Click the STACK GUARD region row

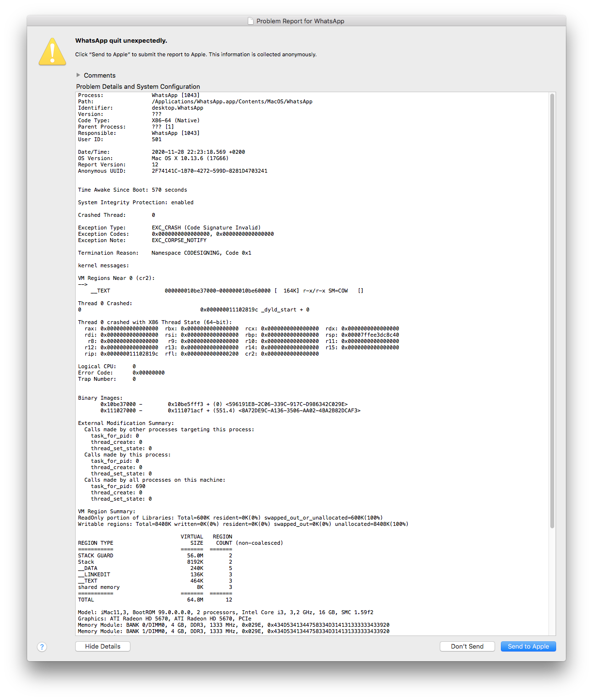coord(155,556)
